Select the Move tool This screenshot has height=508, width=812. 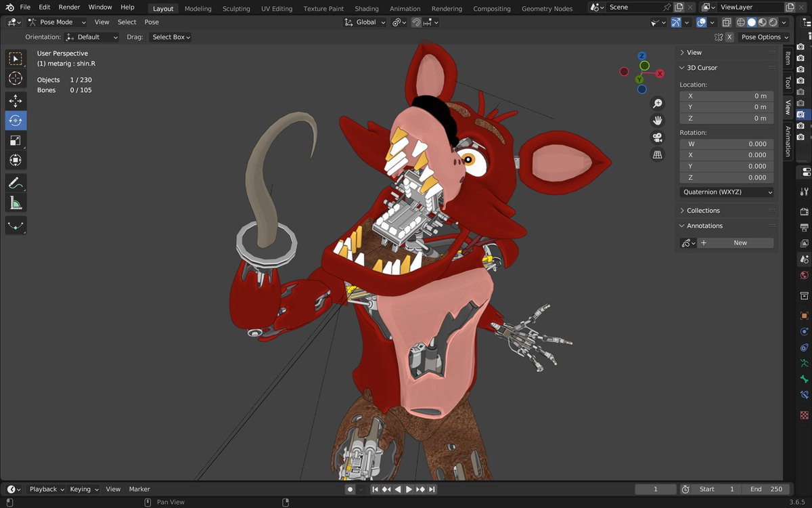[16, 101]
